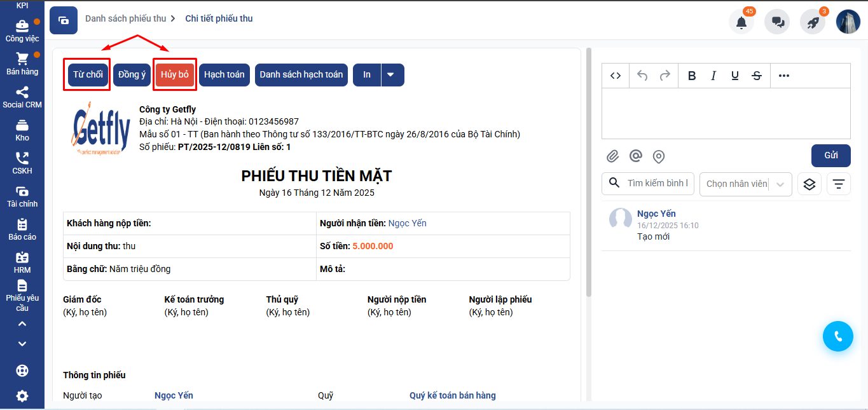868x410 pixels.
Task: Toggle bold formatting in comment editor
Action: [692, 76]
